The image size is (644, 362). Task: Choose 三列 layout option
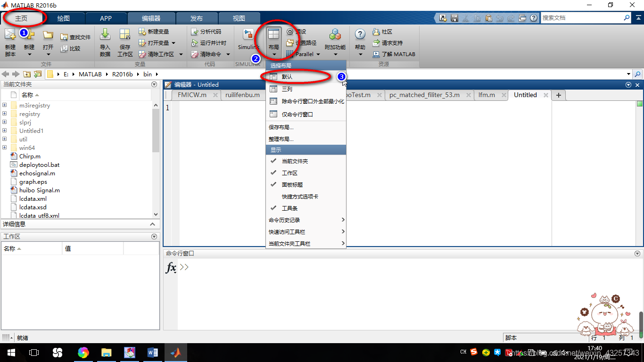pos(306,89)
